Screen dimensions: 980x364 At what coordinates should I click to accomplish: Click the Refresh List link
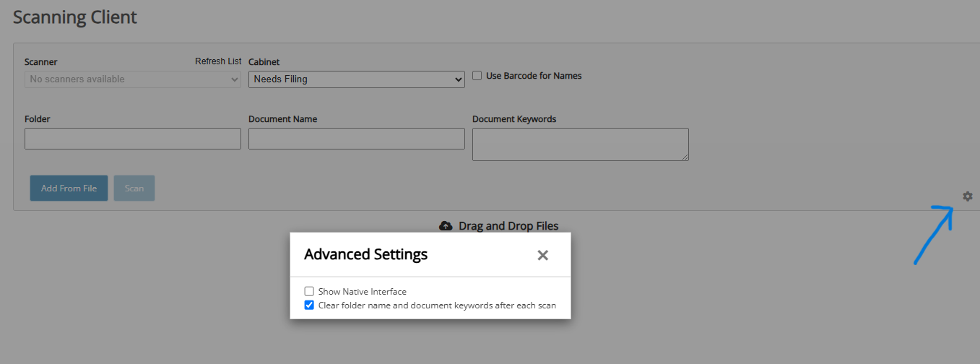click(x=218, y=61)
